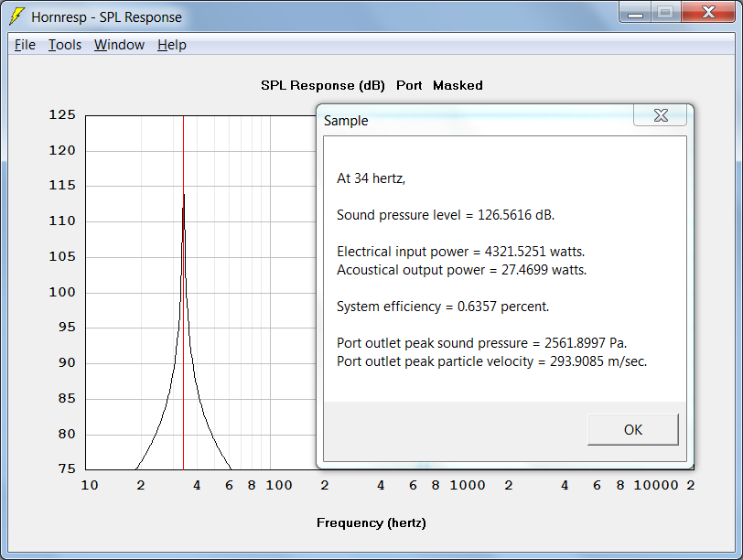Click 'Port outlet peak sound pressure' line
743x560 pixels.
coord(481,343)
